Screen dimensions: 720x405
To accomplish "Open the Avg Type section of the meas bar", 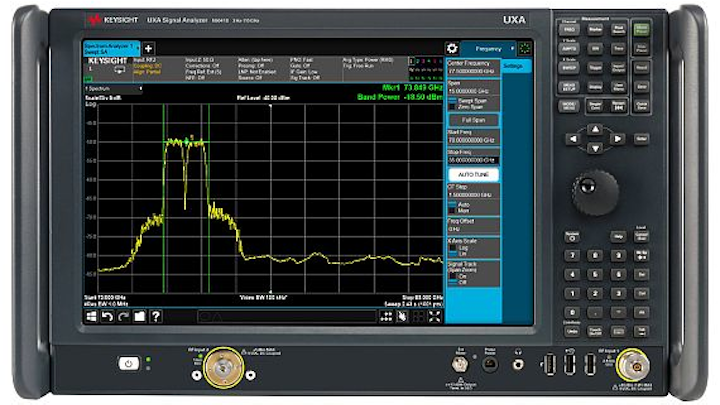I will click(x=374, y=69).
